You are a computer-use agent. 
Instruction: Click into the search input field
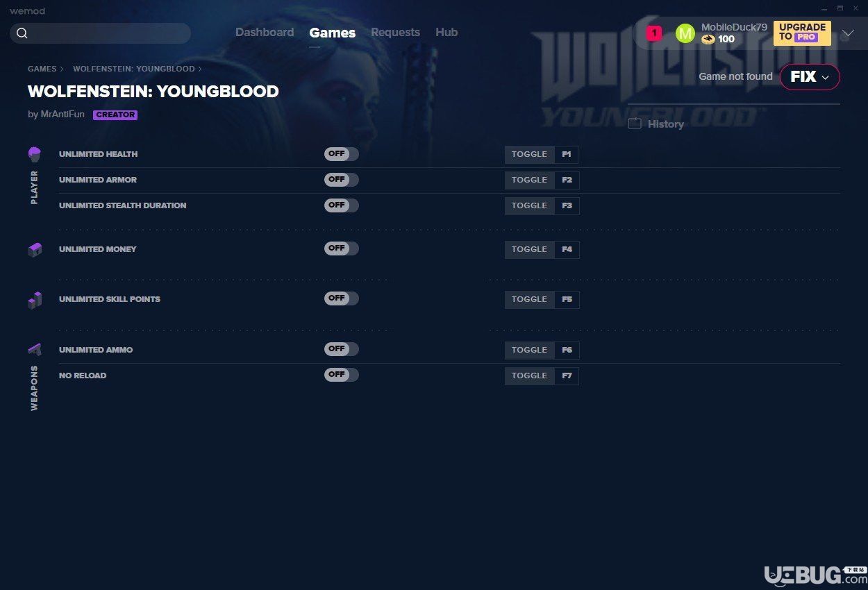(x=101, y=33)
